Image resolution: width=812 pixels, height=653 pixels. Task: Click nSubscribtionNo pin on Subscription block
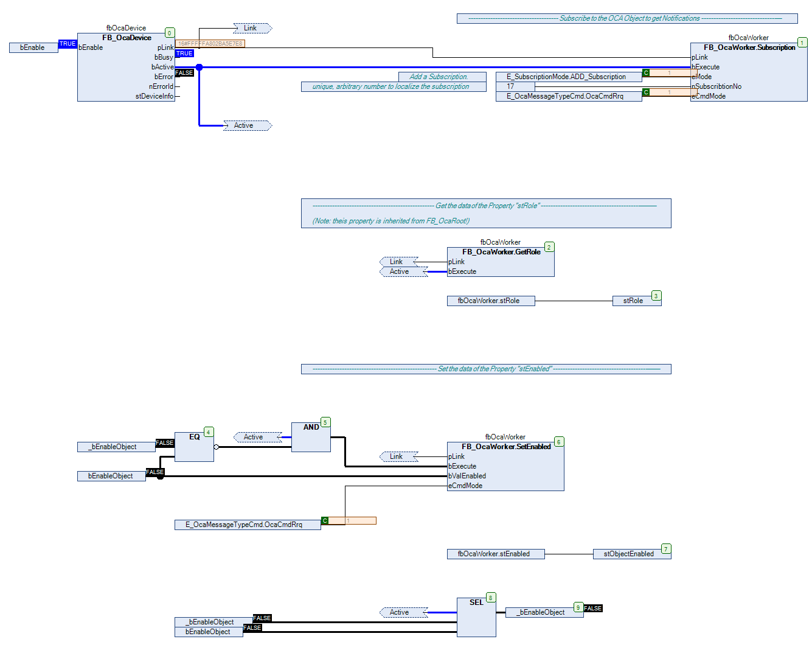coord(717,86)
